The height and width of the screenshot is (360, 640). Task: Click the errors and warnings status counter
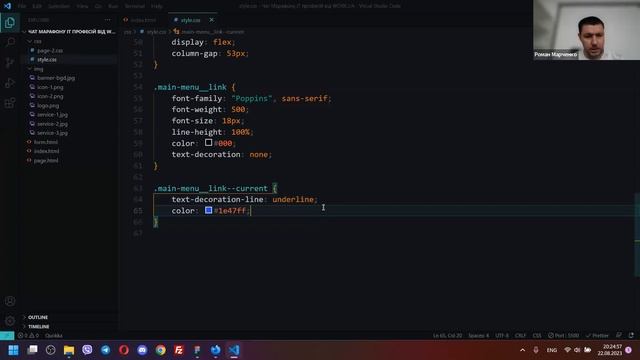pyautogui.click(x=29, y=336)
